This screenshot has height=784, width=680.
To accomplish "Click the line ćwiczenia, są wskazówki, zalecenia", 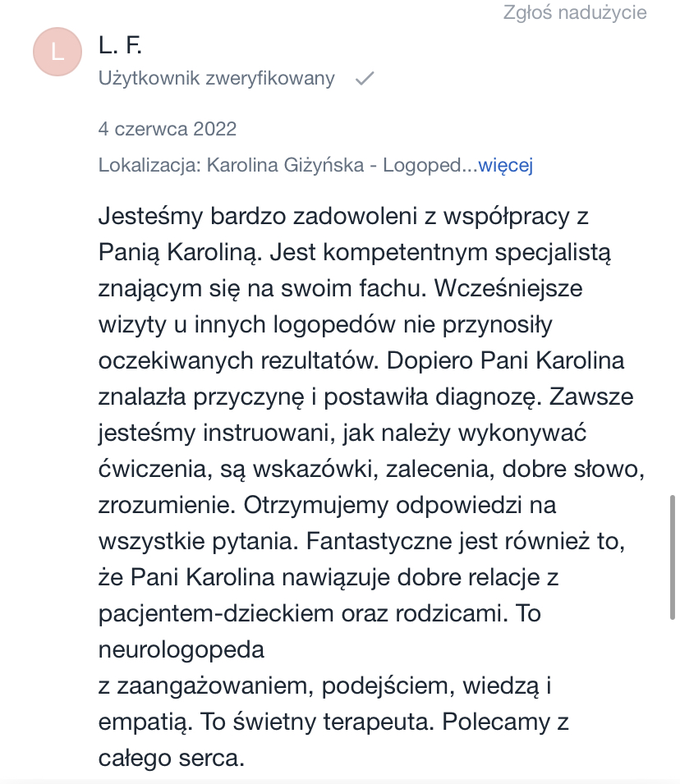I will [371, 470].
